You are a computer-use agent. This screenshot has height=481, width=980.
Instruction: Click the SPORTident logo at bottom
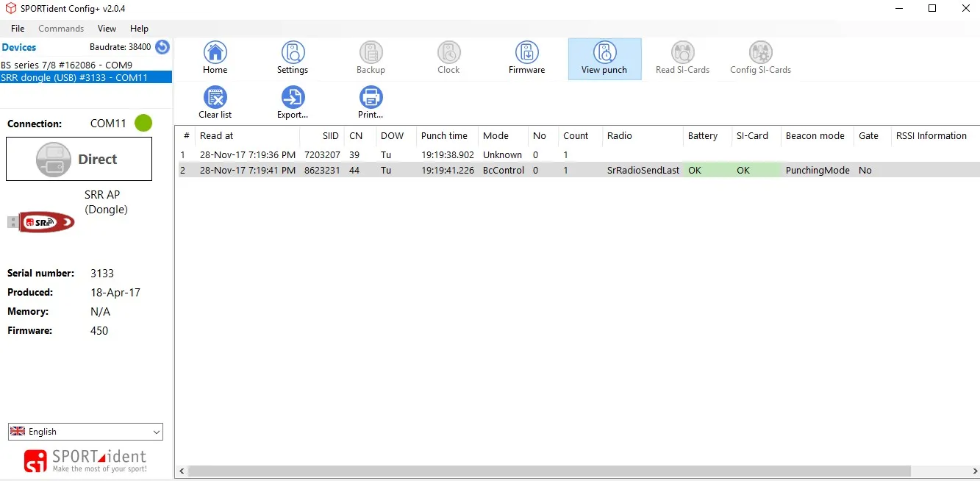click(85, 460)
